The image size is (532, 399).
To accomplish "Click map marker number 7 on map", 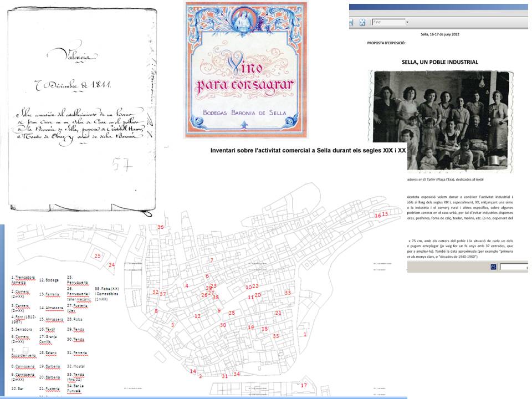I will 212,260.
